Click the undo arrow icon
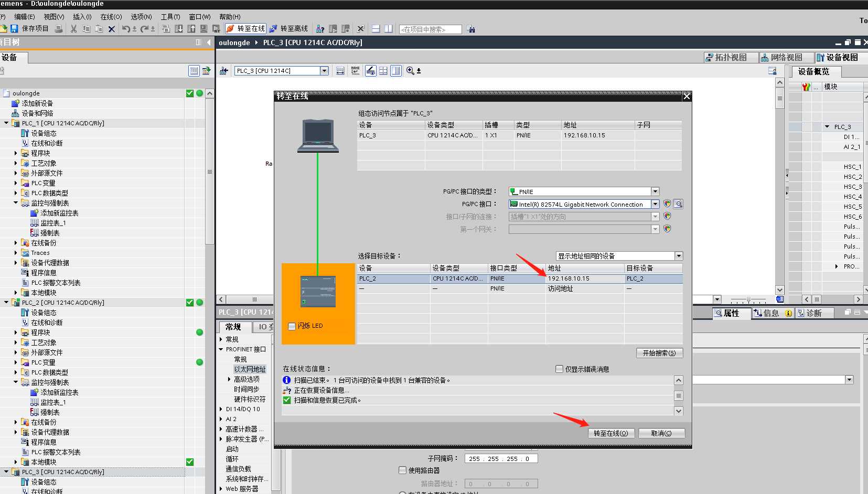This screenshot has width=868, height=494. [x=126, y=29]
